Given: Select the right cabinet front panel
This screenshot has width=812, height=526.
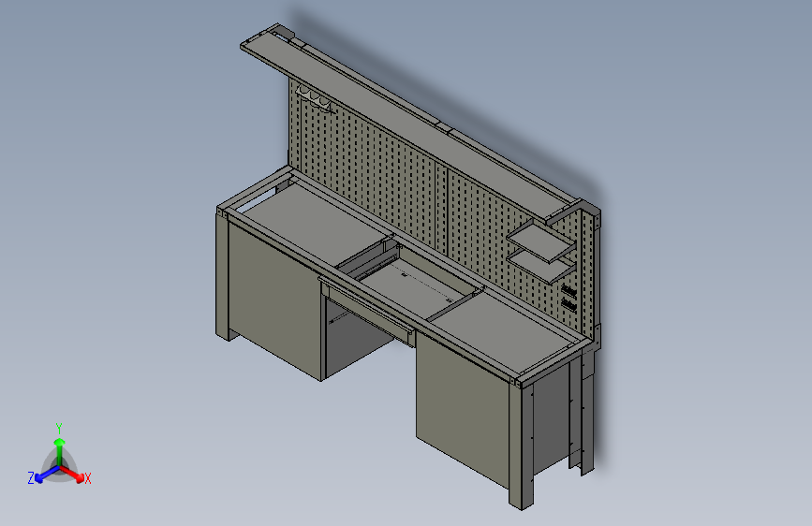Looking at the screenshot, I should [463, 409].
